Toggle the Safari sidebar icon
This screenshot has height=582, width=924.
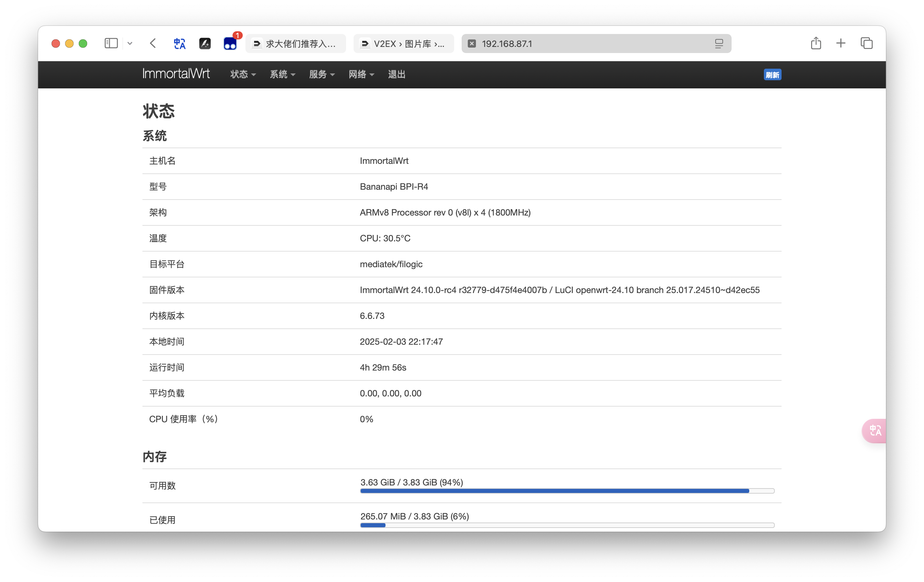[111, 44]
